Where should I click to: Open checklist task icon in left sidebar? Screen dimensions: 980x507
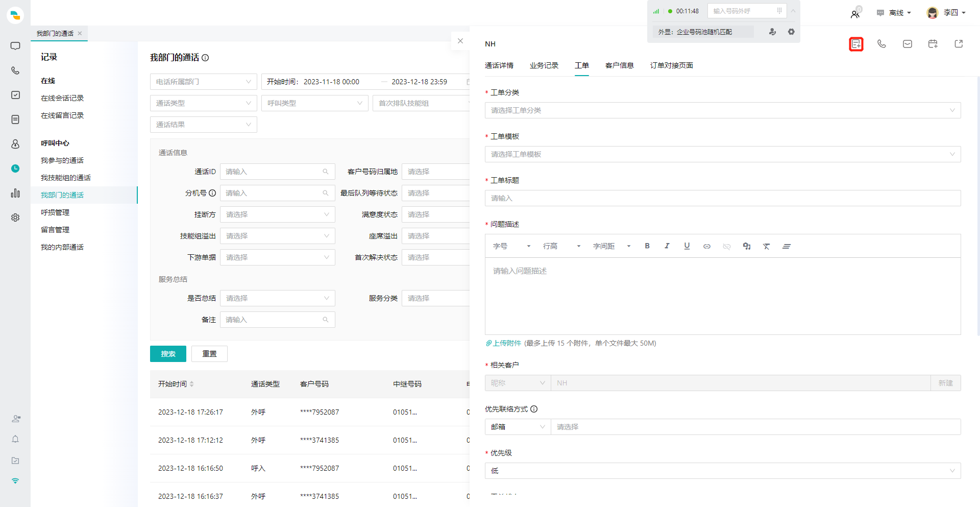(15, 95)
